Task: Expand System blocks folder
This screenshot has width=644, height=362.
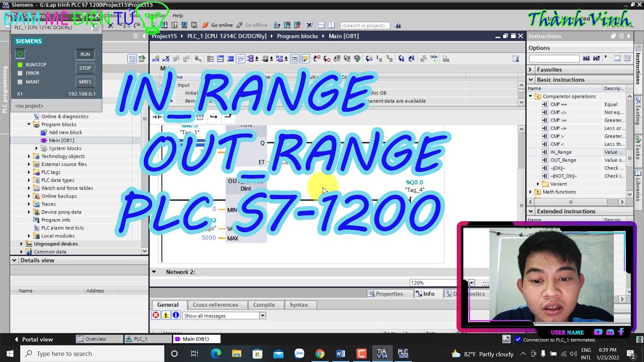Action: (36, 148)
